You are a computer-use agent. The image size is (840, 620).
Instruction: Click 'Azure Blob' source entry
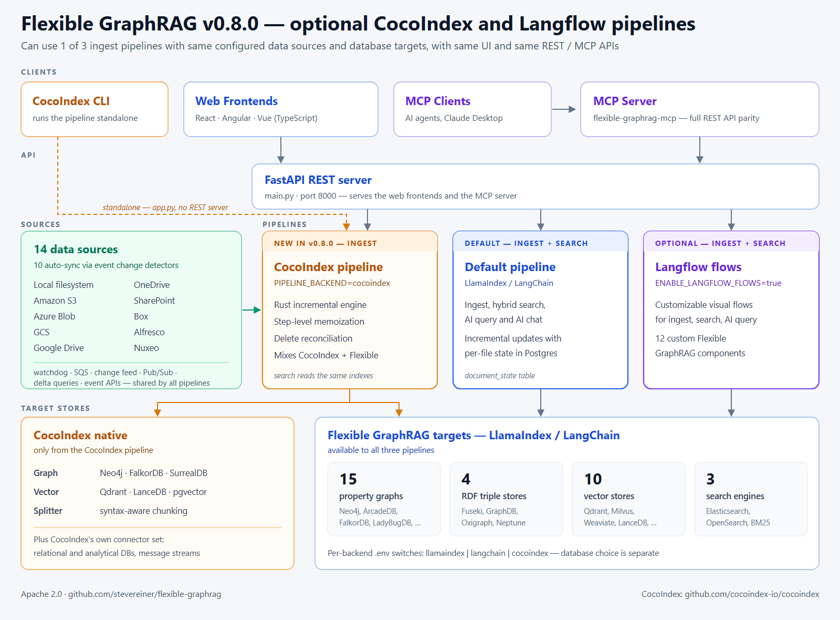coord(55,316)
